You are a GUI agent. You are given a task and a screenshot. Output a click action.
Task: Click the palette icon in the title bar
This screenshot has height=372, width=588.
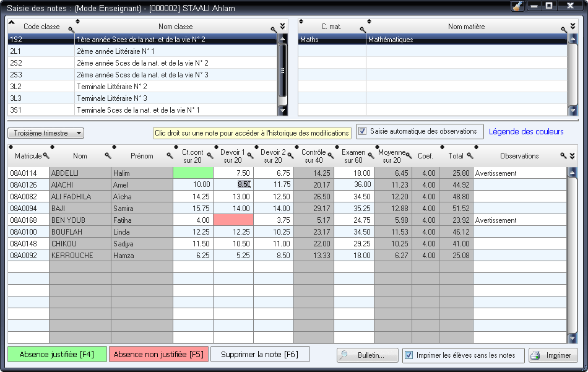pyautogui.click(x=519, y=6)
